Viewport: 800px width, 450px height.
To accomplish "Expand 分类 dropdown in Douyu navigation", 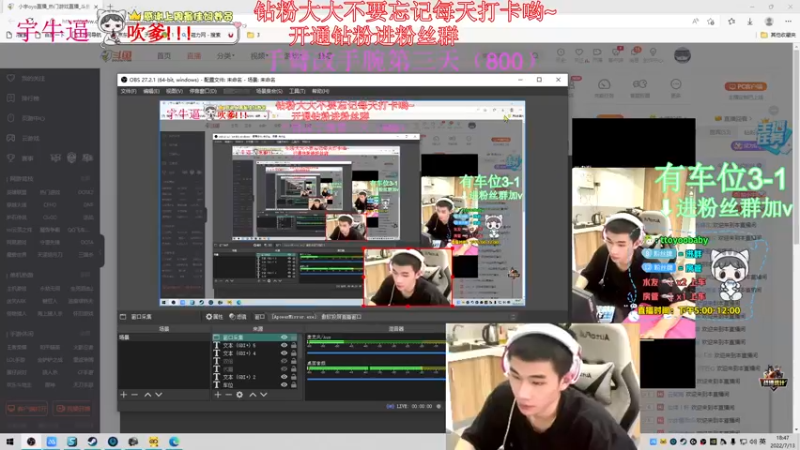I will pyautogui.click(x=225, y=56).
